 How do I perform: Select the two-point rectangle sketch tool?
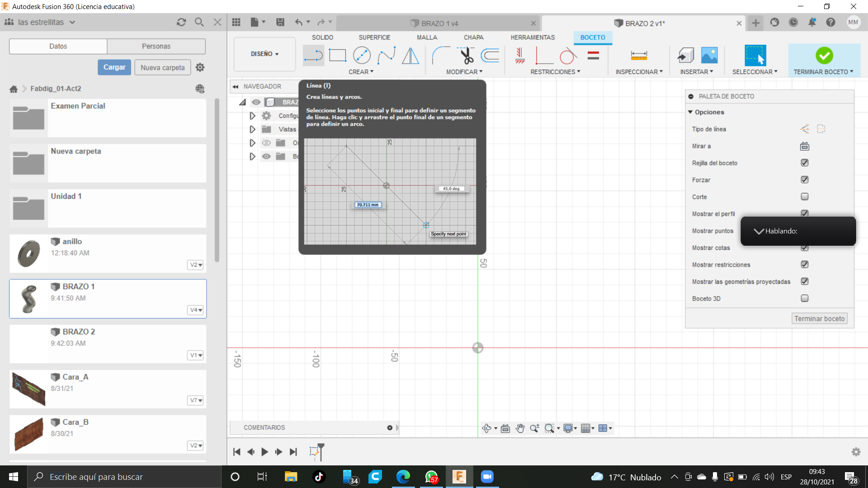[x=337, y=56]
